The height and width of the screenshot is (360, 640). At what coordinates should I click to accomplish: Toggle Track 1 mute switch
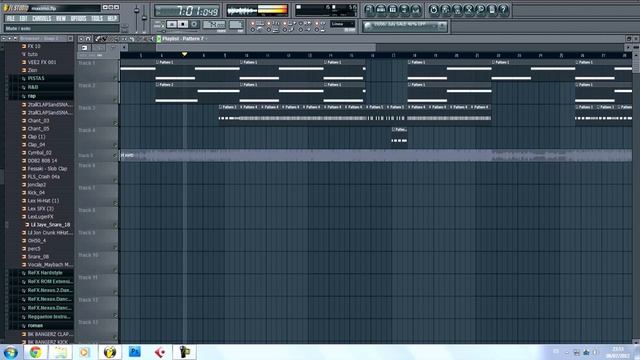tap(115, 78)
